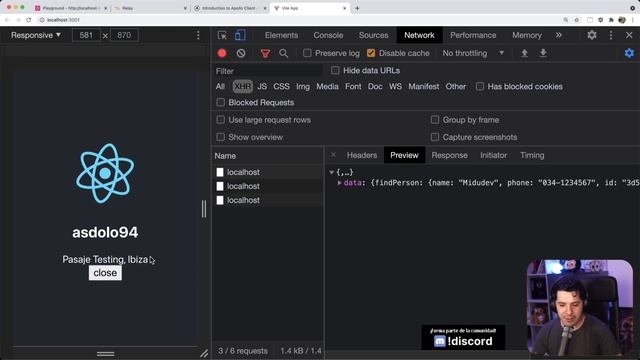Viewport: 640px width, 360px height.
Task: Check Hide data URLs
Action: pos(335,70)
